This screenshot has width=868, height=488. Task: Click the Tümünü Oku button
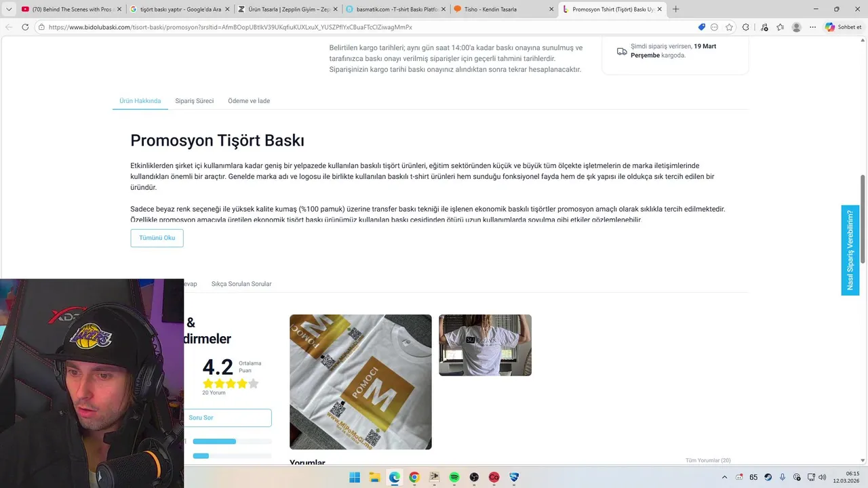157,238
